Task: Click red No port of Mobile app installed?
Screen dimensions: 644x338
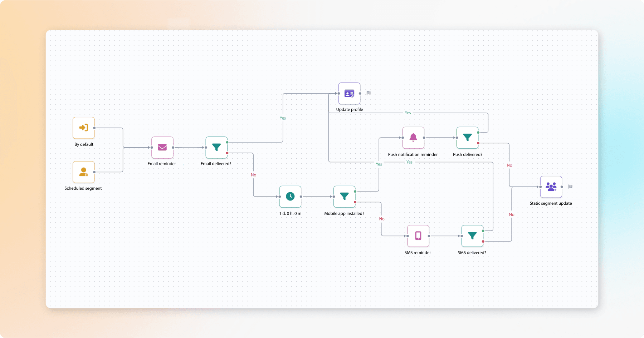Action: pyautogui.click(x=355, y=202)
